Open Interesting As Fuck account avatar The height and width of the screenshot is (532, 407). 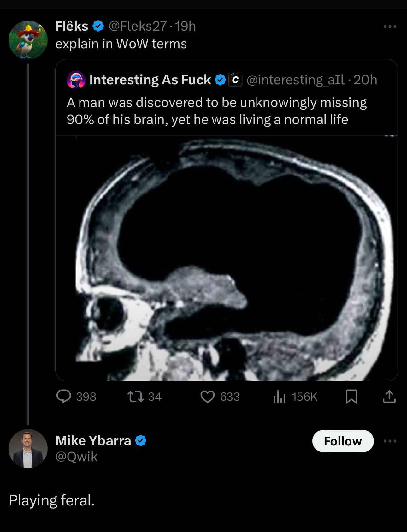point(76,80)
